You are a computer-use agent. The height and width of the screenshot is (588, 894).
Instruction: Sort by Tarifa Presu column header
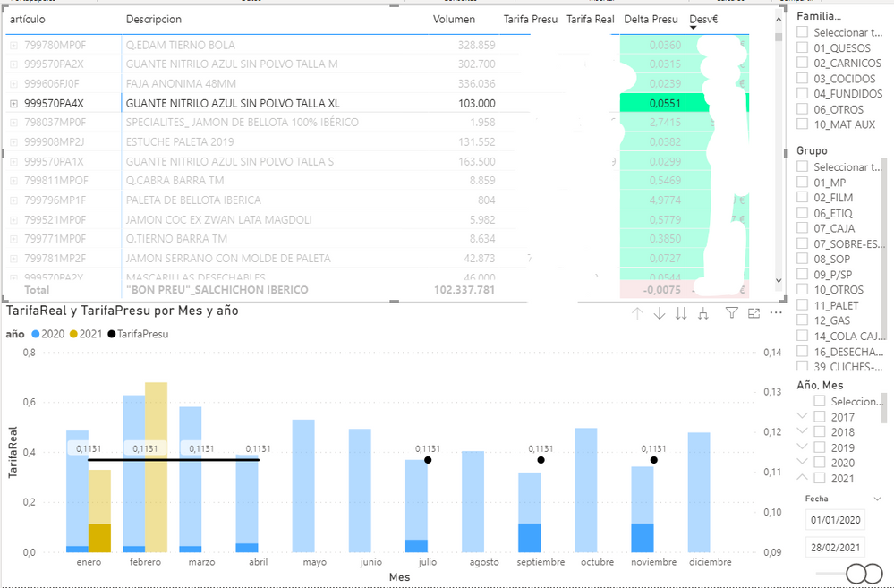[x=531, y=20]
